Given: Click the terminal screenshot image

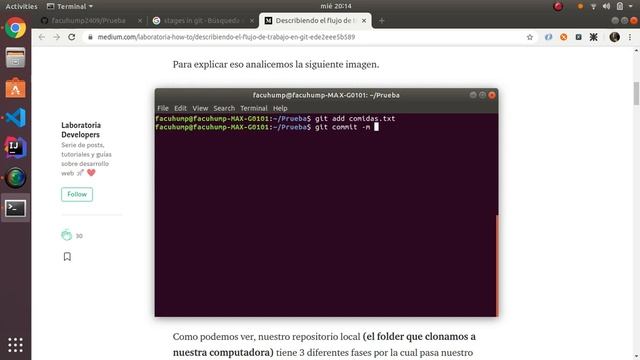Looking at the screenshot, I should [x=326, y=202].
